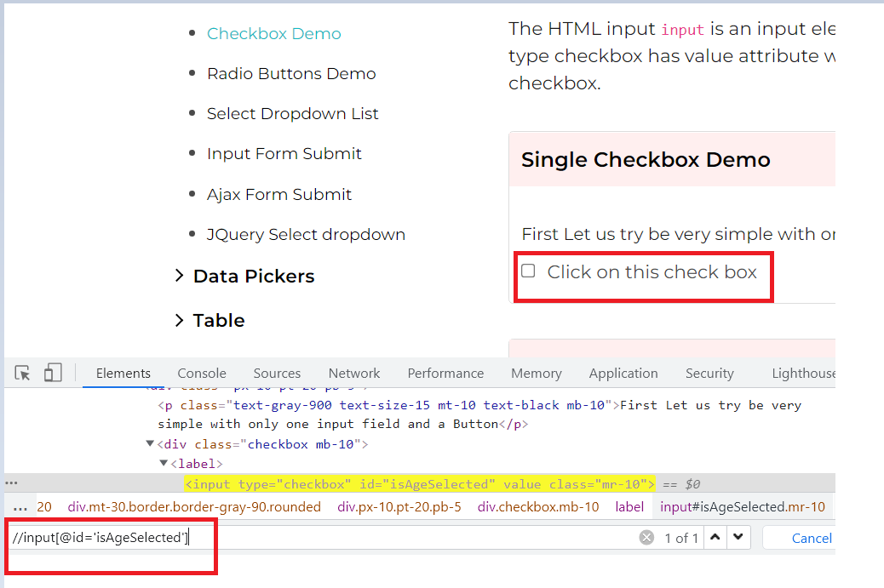Select breadcrumb div.mt-30.border.border-gray-90.rounded
Screen dimensions: 884x588
[194, 507]
